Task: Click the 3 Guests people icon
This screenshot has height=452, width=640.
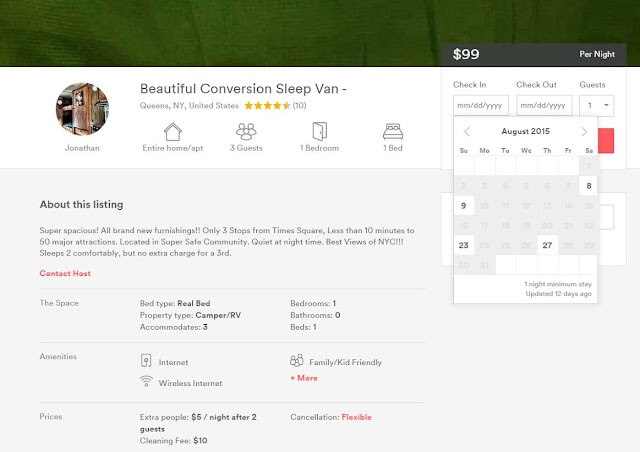Action: point(246,132)
